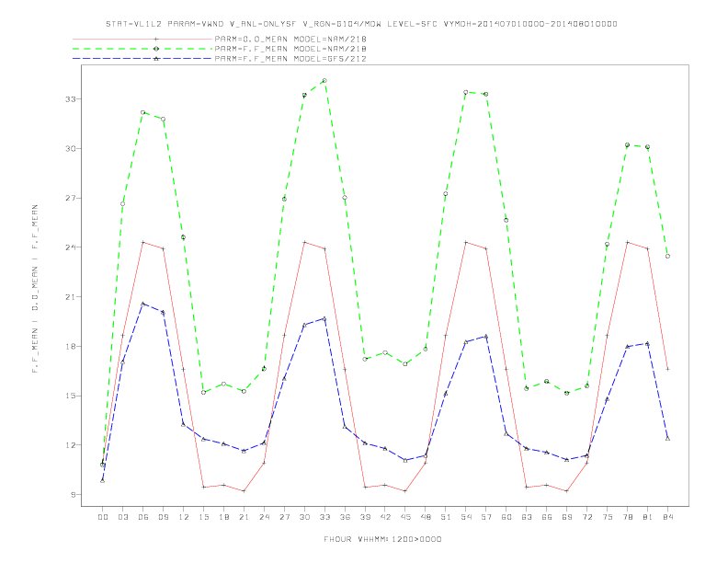Select legend text PARM=O.O_MEAN MODEL=NAM/218
Image resolution: width=728 pixels, height=563 pixels.
290,39
